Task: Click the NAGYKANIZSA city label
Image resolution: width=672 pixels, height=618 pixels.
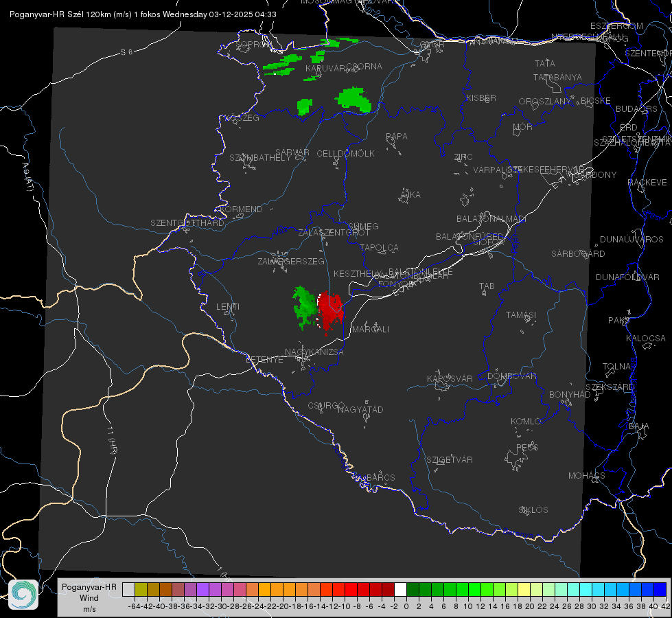Action: click(x=314, y=352)
